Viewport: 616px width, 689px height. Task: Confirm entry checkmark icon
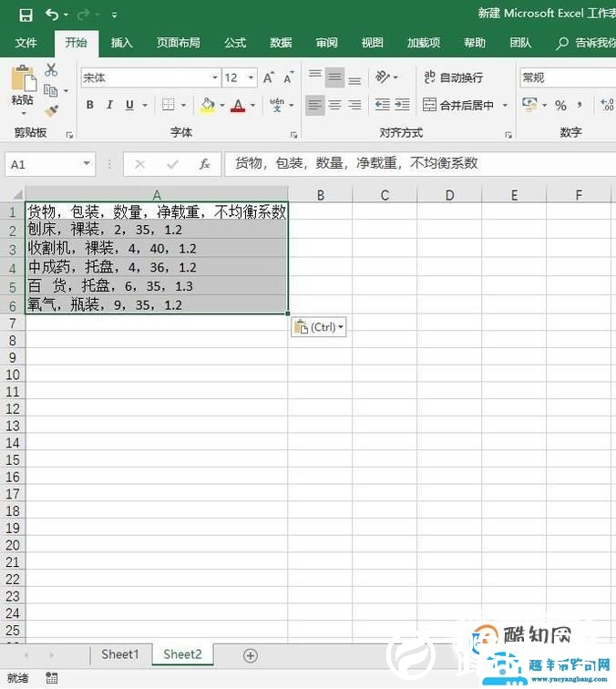[x=172, y=164]
